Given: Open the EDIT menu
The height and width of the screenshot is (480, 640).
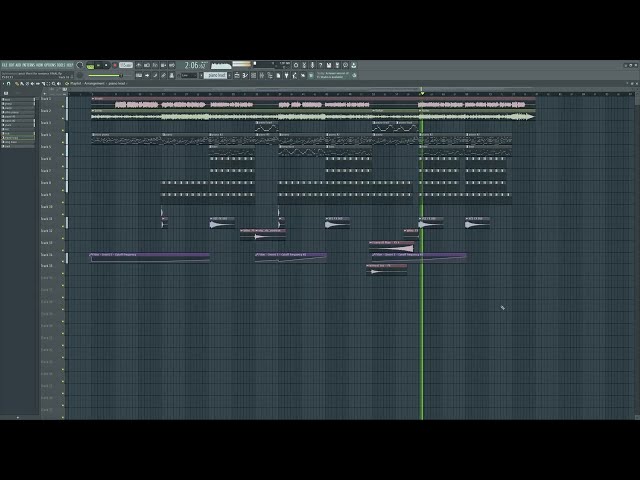Looking at the screenshot, I should pyautogui.click(x=11, y=65).
